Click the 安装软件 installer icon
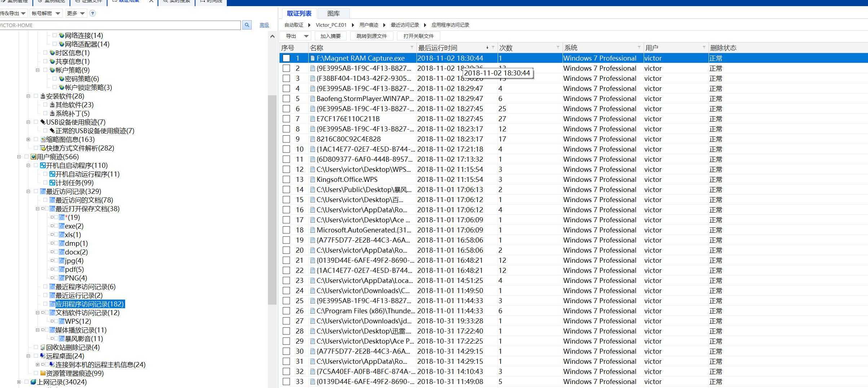Viewport: 868px width, 388px height. pyautogui.click(x=43, y=96)
